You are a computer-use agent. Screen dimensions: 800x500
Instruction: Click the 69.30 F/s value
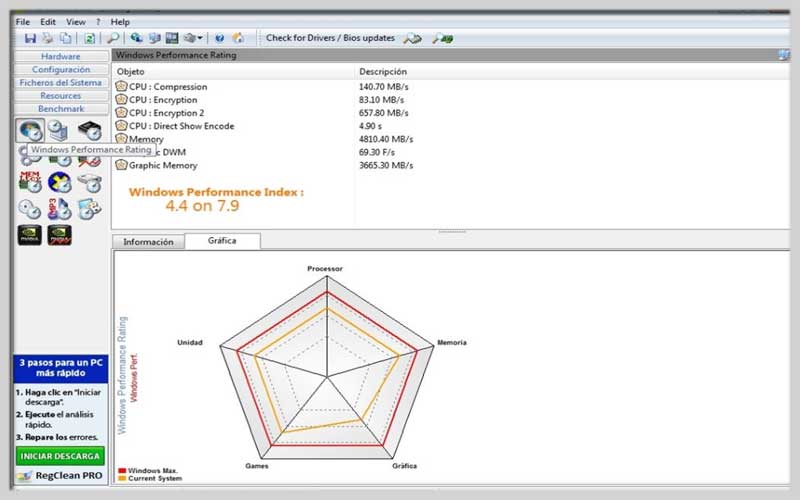click(x=377, y=152)
